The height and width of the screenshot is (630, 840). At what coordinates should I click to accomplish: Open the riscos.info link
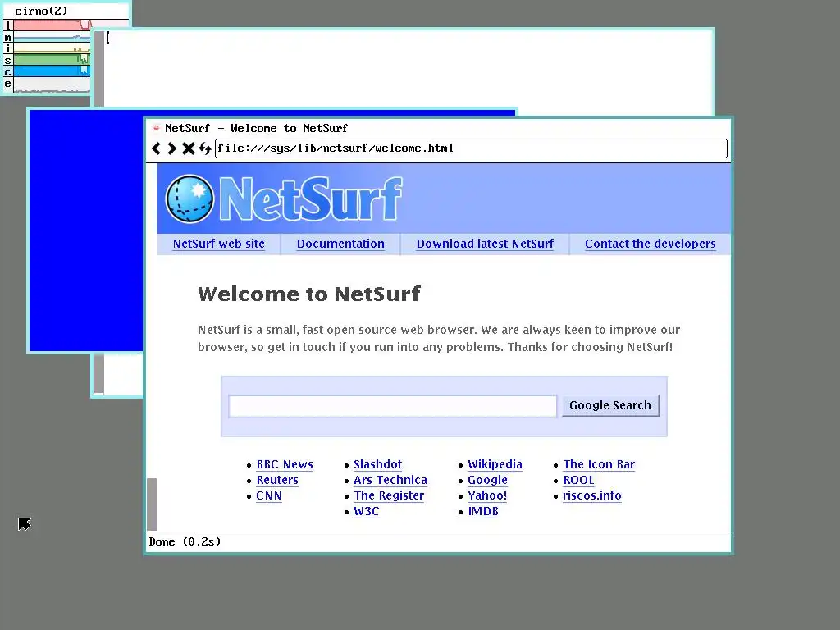coord(592,495)
